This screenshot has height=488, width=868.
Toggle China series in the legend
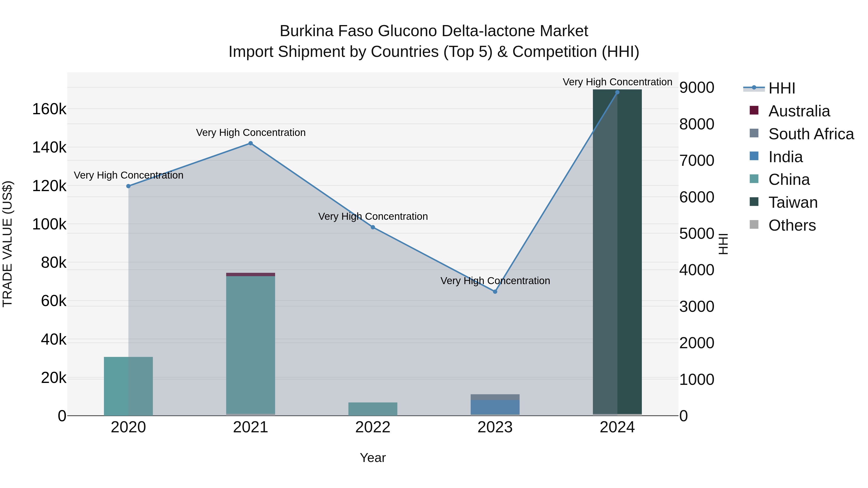tap(779, 179)
